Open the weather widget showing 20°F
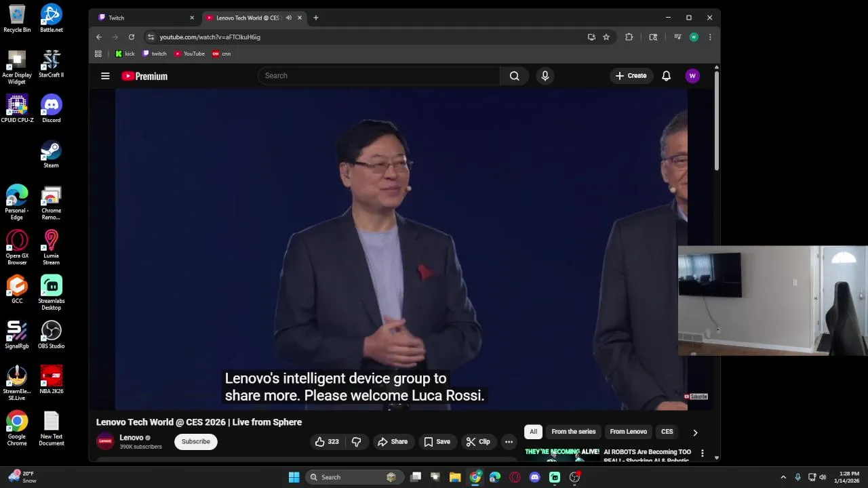This screenshot has width=868, height=488. point(22,477)
